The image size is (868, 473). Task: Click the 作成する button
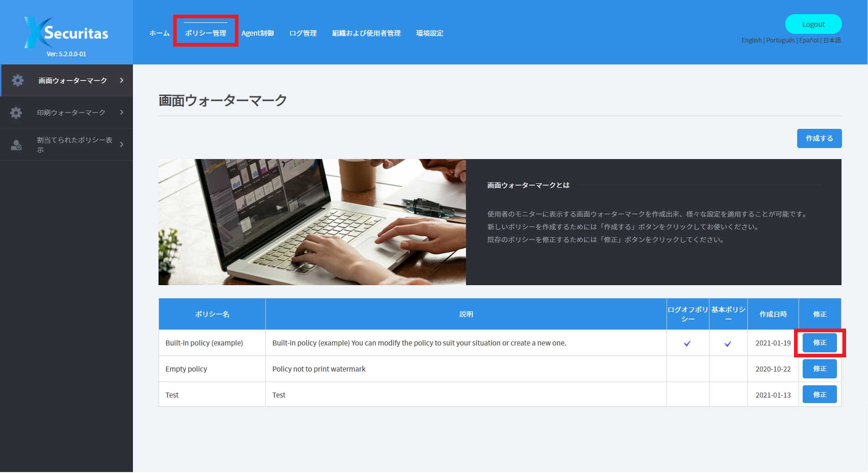pyautogui.click(x=819, y=138)
